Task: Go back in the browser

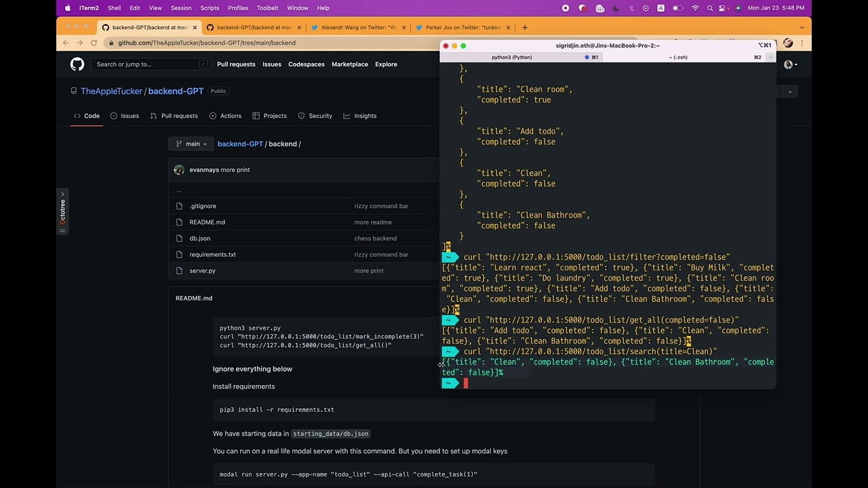Action: click(x=66, y=43)
